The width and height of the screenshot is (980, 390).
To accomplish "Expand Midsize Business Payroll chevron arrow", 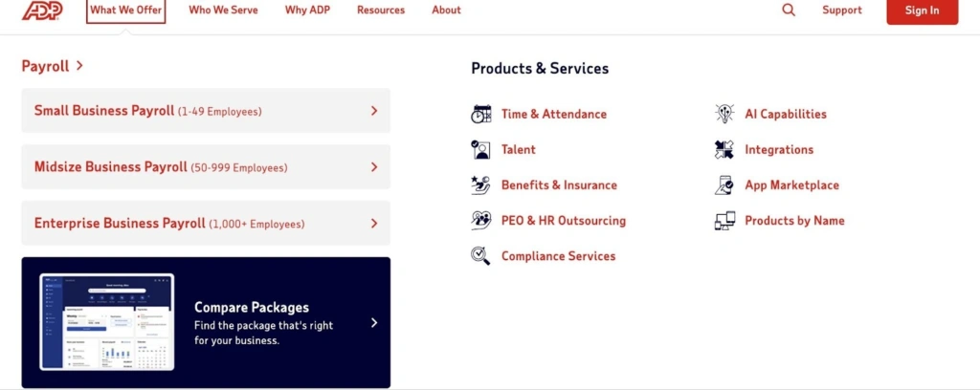I will click(x=374, y=167).
